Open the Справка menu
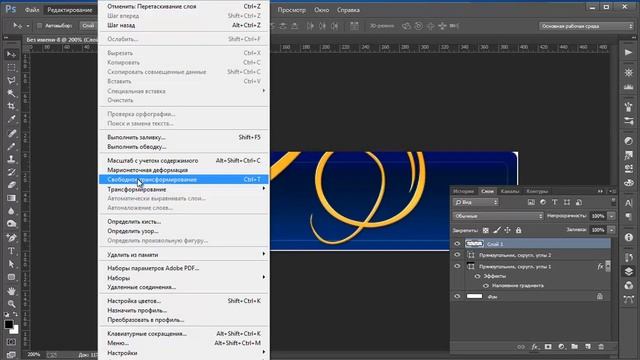Image resolution: width=640 pixels, height=360 pixels. (x=348, y=10)
